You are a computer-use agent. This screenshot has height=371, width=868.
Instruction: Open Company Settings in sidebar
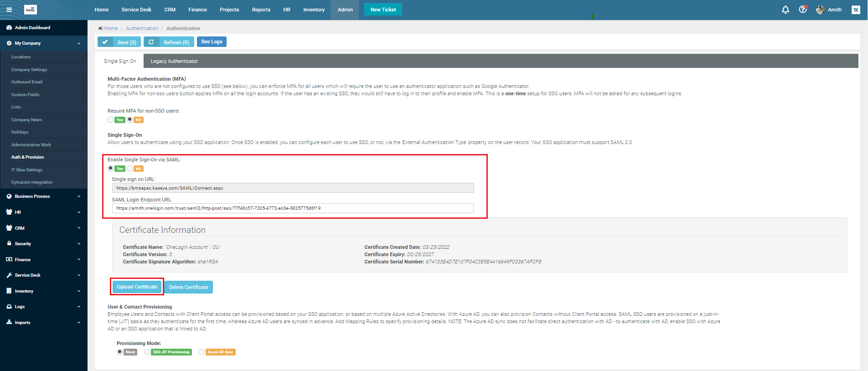click(x=29, y=70)
